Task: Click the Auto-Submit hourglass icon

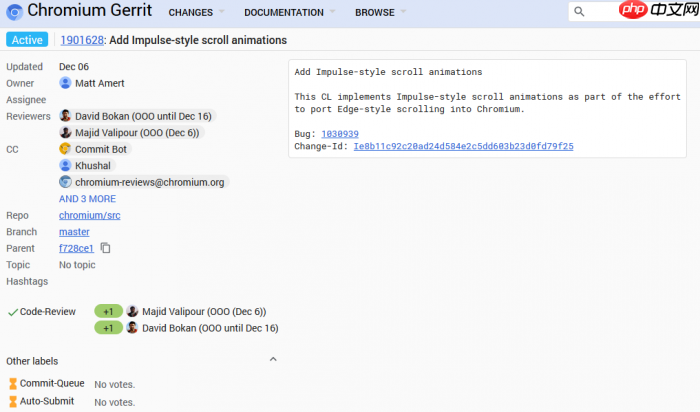Action: coord(13,401)
